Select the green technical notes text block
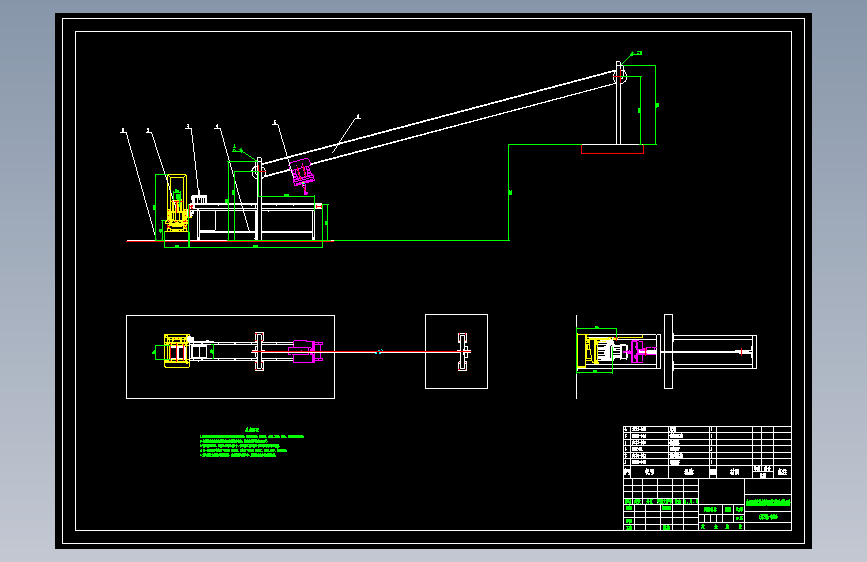This screenshot has width=867, height=562. point(252,443)
